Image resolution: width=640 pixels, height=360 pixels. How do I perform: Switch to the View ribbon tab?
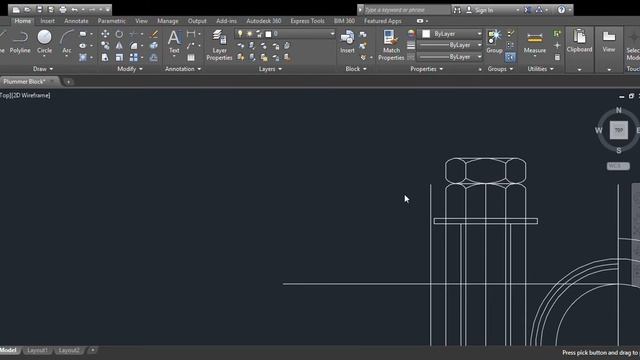pyautogui.click(x=141, y=21)
